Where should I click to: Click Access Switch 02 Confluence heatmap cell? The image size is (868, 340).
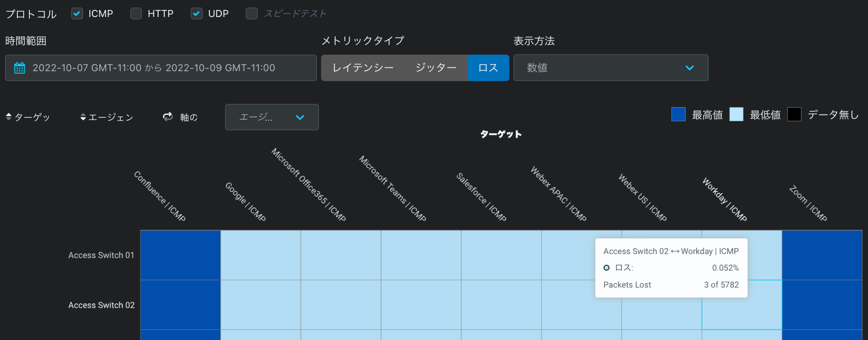click(x=181, y=305)
